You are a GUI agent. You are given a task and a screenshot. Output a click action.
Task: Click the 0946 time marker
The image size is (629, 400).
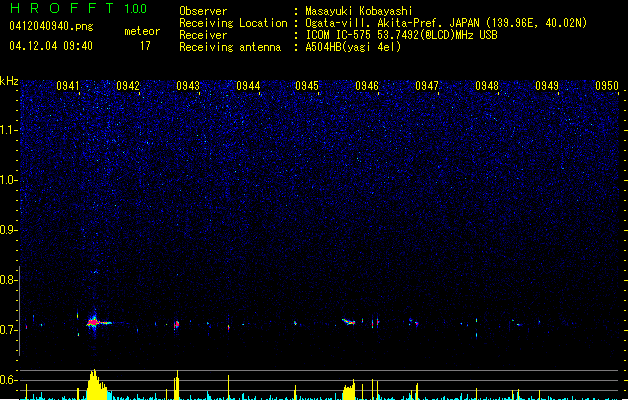click(367, 86)
